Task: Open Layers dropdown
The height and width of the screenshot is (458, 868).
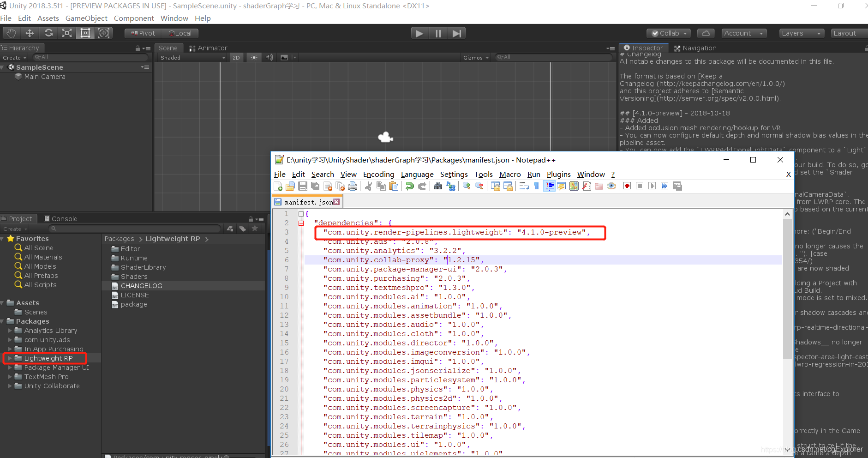Action: point(802,33)
